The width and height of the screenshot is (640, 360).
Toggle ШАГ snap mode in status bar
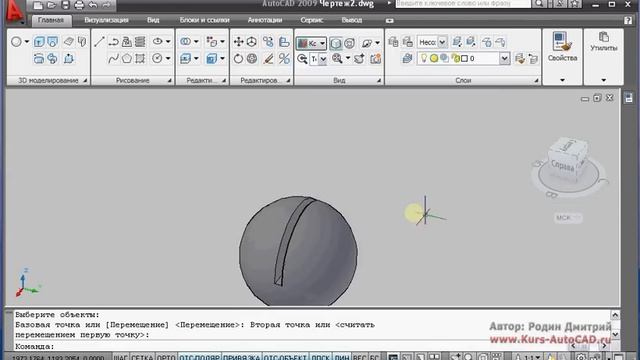coord(120,357)
